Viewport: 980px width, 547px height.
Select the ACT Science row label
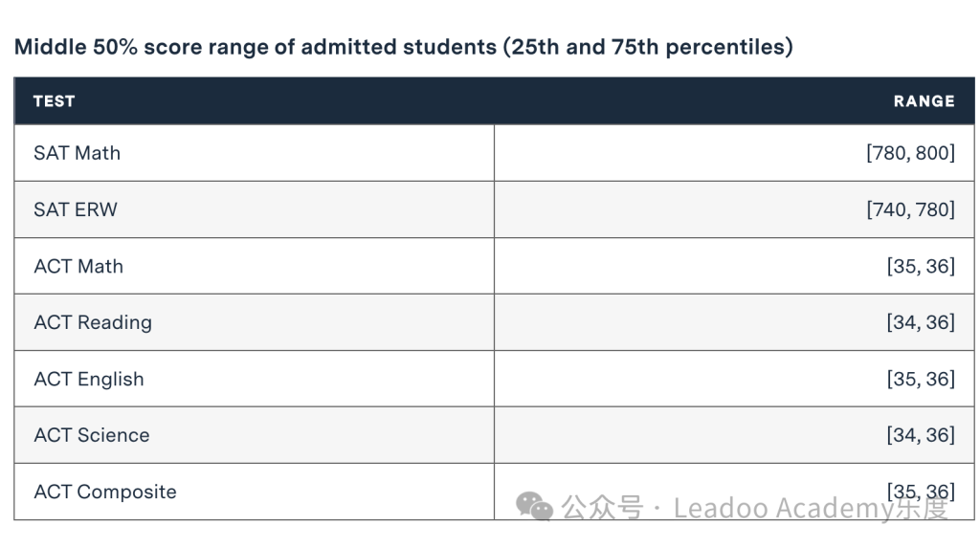point(92,435)
